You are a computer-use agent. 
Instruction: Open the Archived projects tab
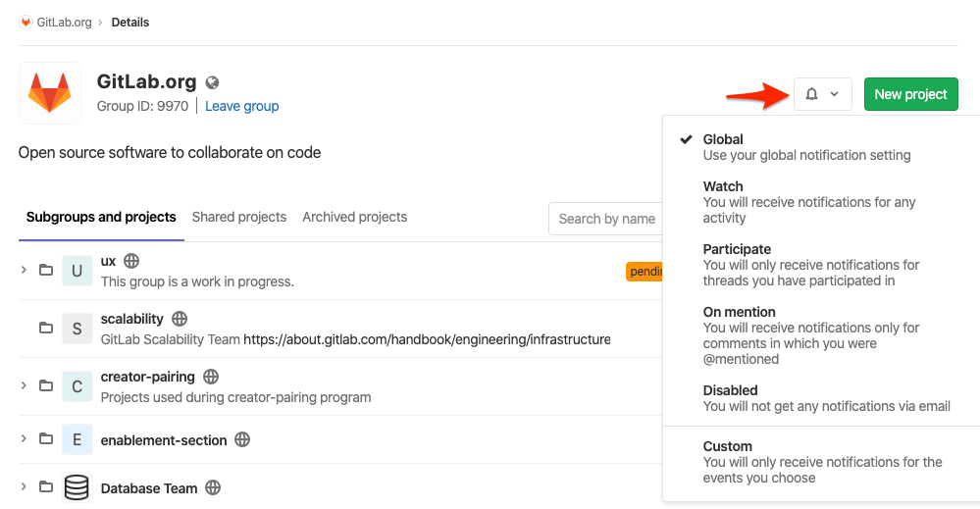tap(354, 217)
